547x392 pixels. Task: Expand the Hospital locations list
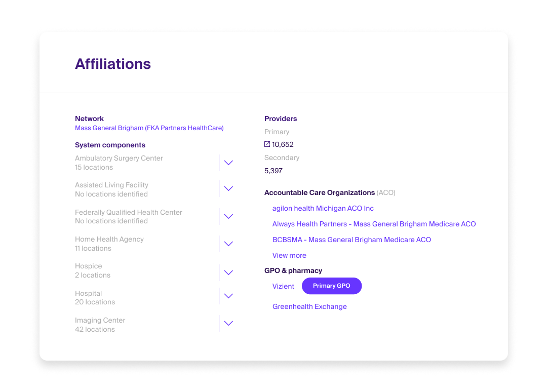228,296
